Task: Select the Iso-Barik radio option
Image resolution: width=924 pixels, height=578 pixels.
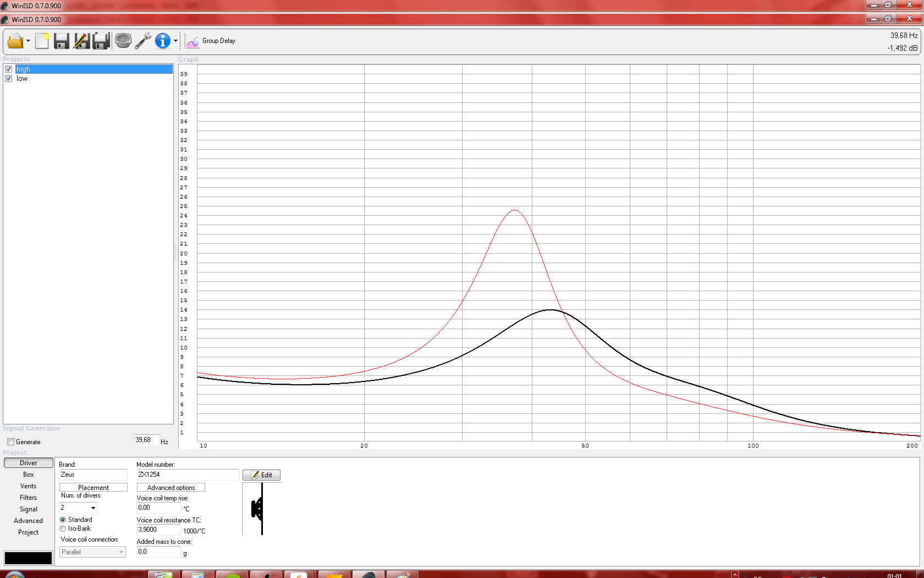Action: (63, 528)
